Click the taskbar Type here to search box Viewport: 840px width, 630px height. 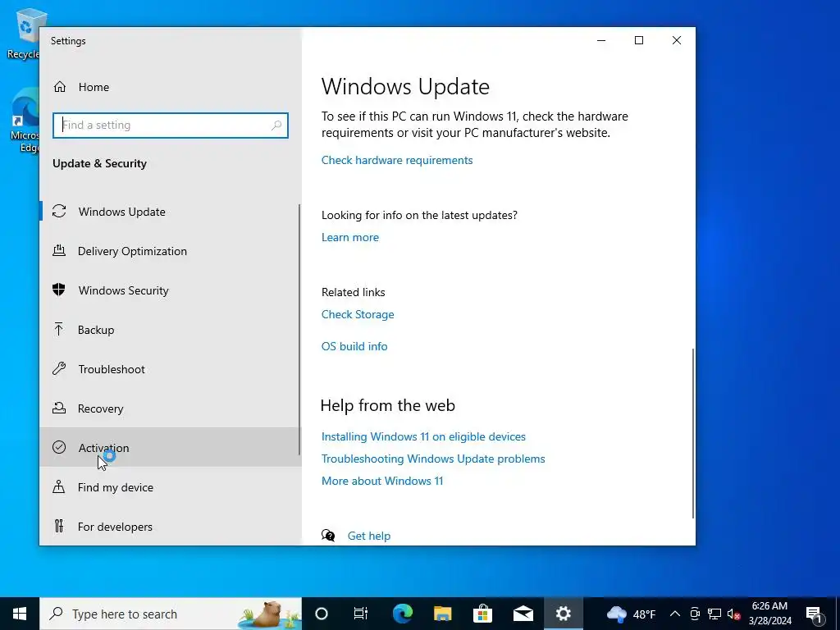pyautogui.click(x=171, y=614)
